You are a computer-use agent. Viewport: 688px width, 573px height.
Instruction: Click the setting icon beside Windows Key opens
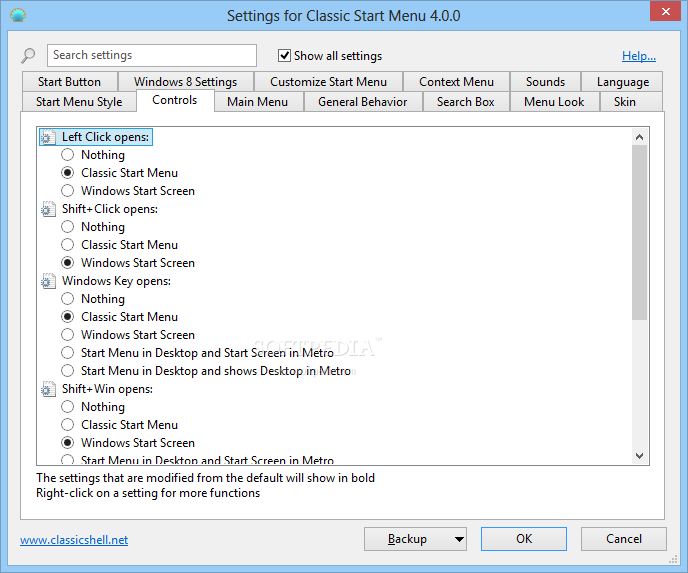coord(48,281)
